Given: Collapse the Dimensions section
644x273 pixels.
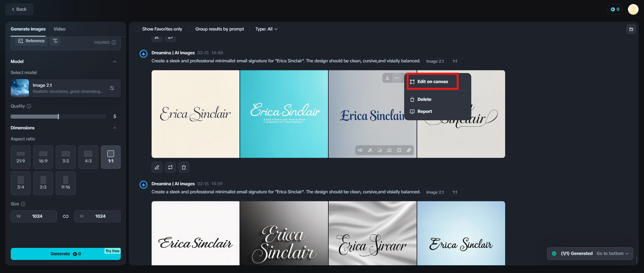Looking at the screenshot, I should coord(114,128).
